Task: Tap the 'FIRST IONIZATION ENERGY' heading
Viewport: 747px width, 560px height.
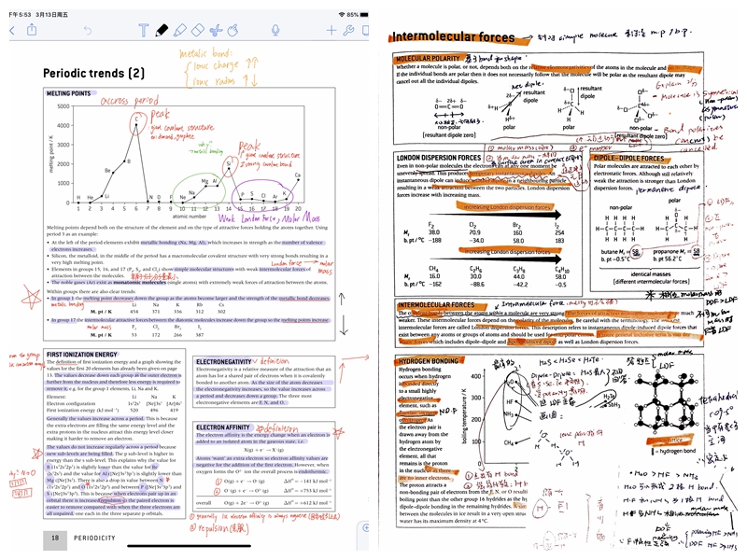Action: pyautogui.click(x=82, y=355)
